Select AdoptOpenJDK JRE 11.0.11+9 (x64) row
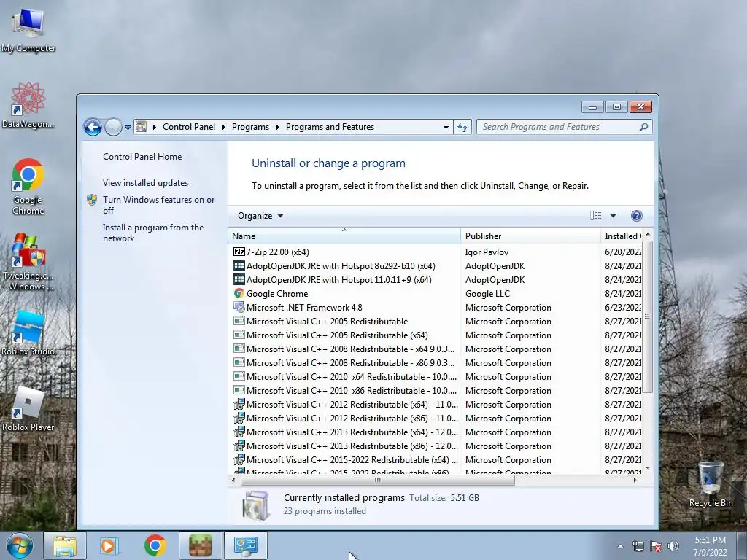This screenshot has height=560, width=747. point(435,279)
